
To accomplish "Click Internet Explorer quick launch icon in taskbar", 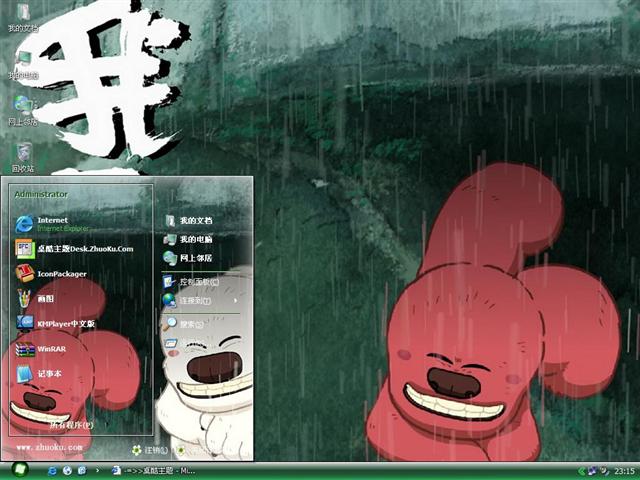I will (52, 470).
